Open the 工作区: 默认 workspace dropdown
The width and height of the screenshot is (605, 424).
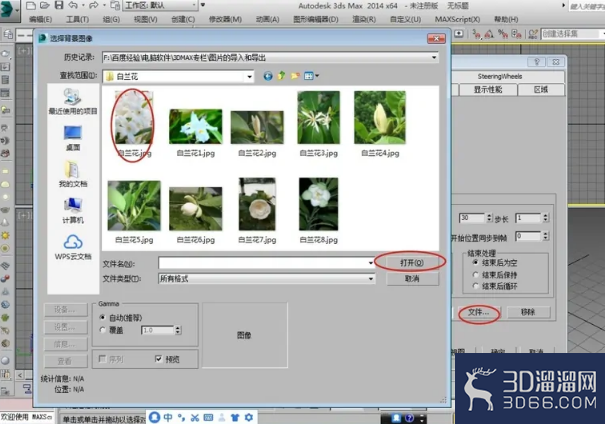click(160, 5)
